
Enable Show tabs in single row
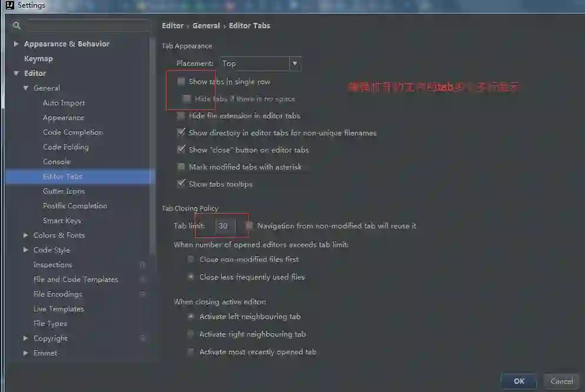click(x=181, y=81)
